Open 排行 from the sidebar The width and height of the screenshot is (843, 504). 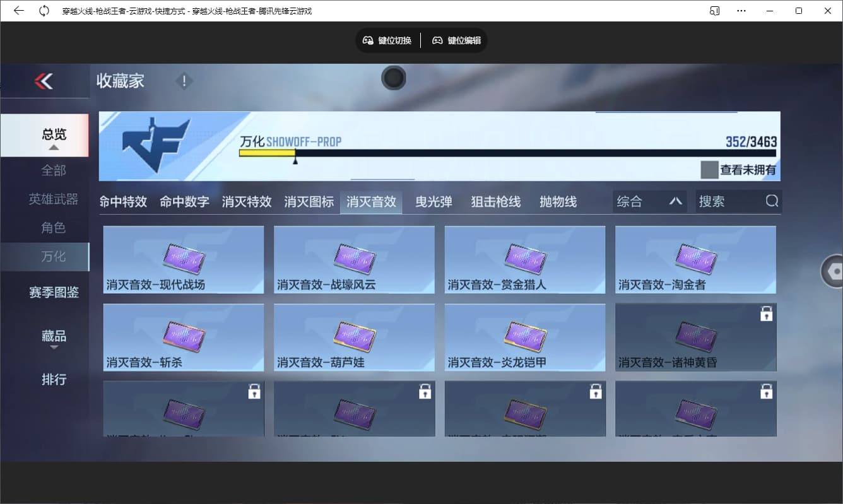click(x=55, y=379)
